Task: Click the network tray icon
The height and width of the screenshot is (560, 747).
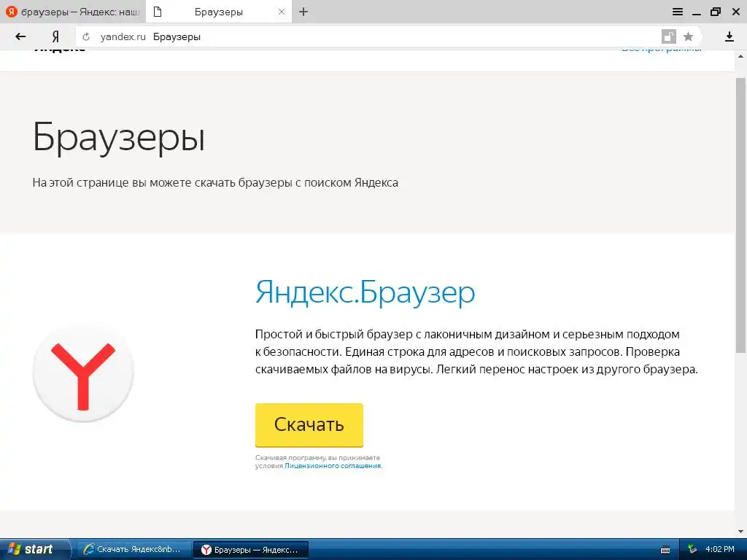Action: coord(692,550)
